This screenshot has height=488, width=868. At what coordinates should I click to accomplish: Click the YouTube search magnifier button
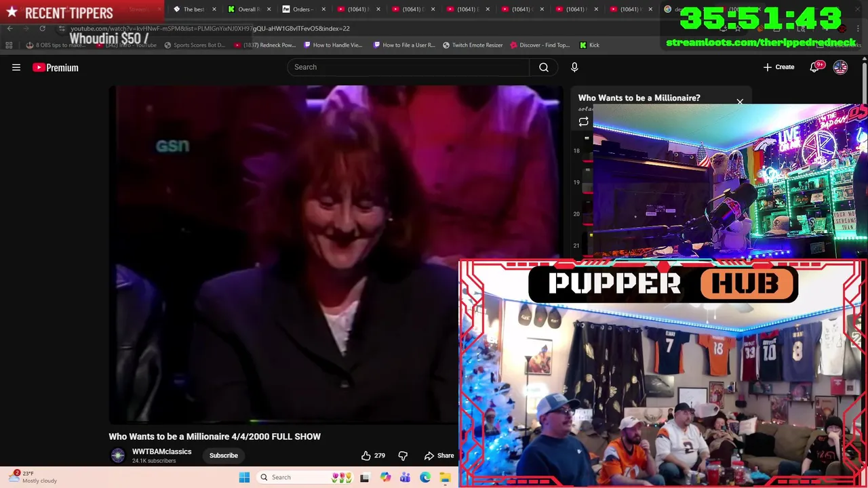tap(544, 67)
